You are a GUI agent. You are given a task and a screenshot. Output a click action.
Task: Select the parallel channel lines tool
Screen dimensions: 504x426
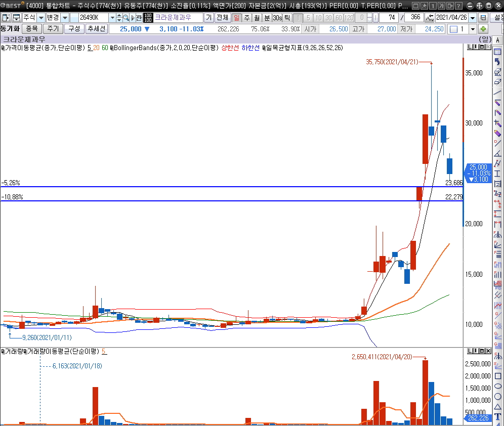[x=497, y=163]
